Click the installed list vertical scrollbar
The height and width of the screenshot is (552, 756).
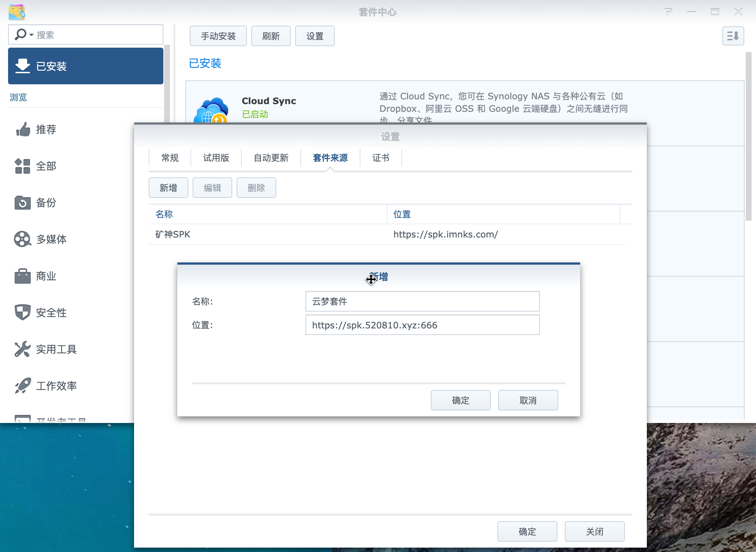(749, 136)
